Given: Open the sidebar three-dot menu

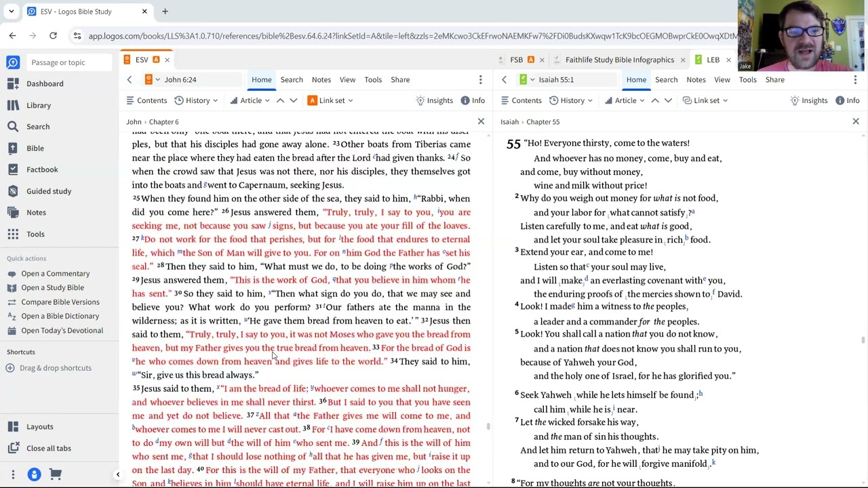Looking at the screenshot, I should click(x=13, y=474).
